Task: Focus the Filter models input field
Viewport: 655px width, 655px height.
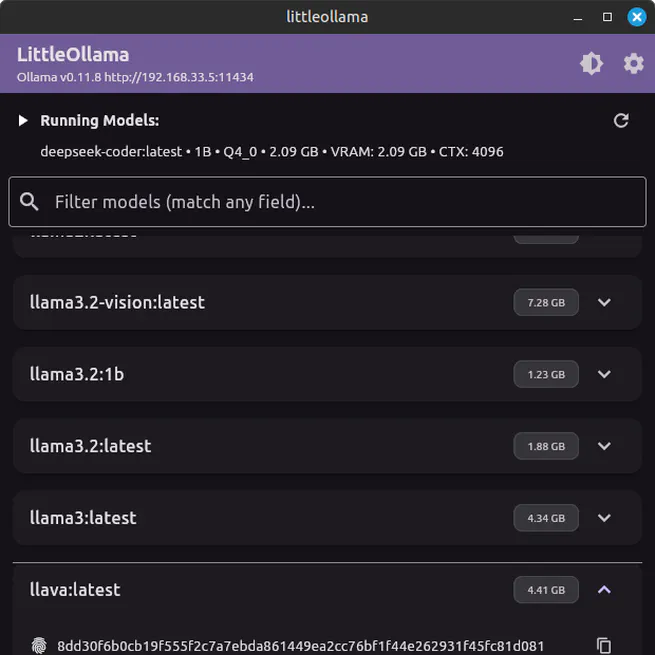Action: (340, 202)
